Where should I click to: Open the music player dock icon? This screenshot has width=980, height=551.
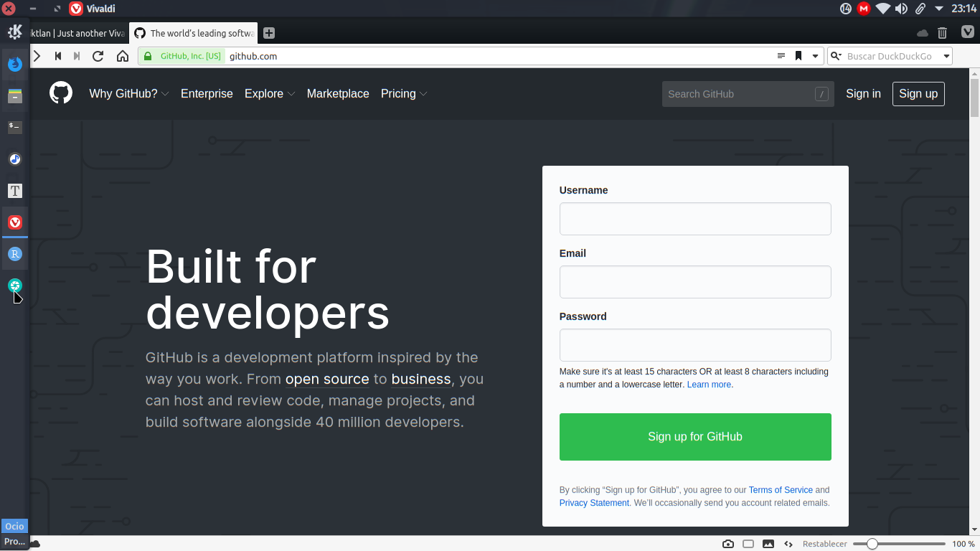(x=15, y=159)
